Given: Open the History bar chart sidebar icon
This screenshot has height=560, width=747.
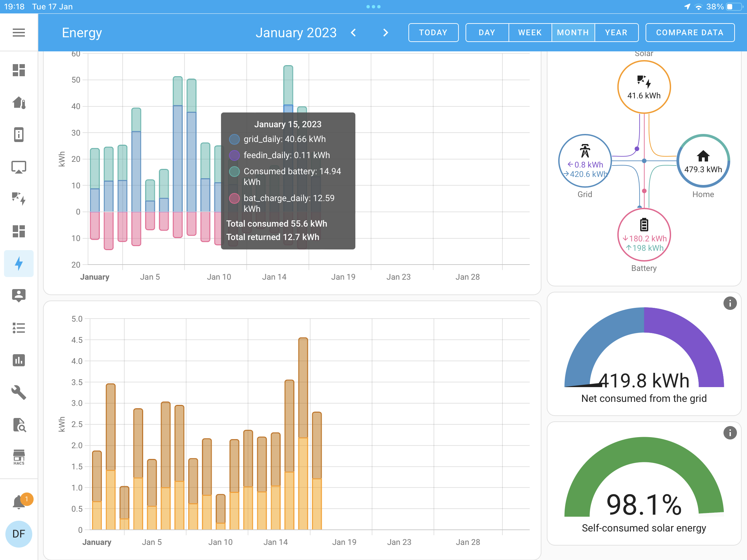Looking at the screenshot, I should pos(18,360).
